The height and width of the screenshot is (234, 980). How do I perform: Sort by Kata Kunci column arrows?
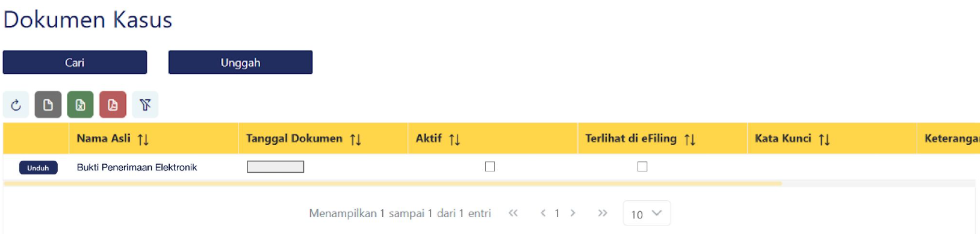coord(825,140)
